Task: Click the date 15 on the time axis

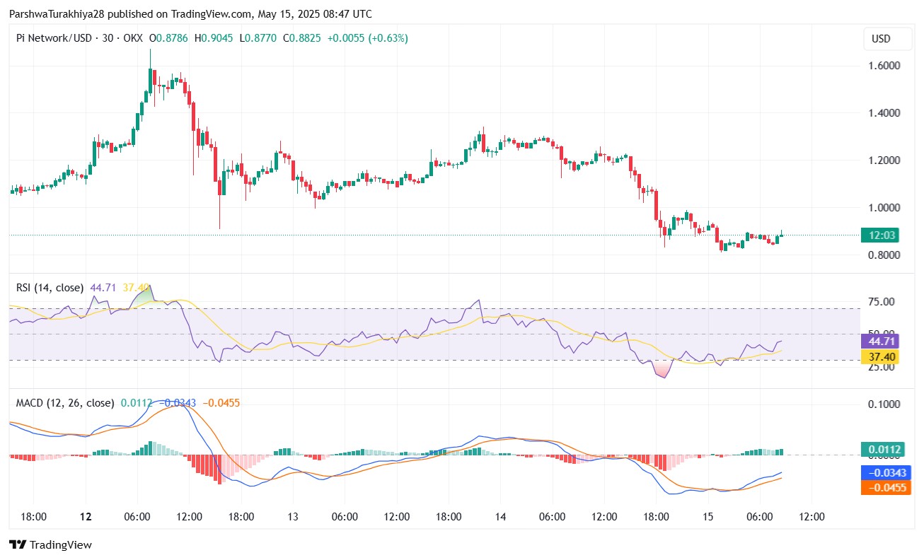Action: (708, 517)
